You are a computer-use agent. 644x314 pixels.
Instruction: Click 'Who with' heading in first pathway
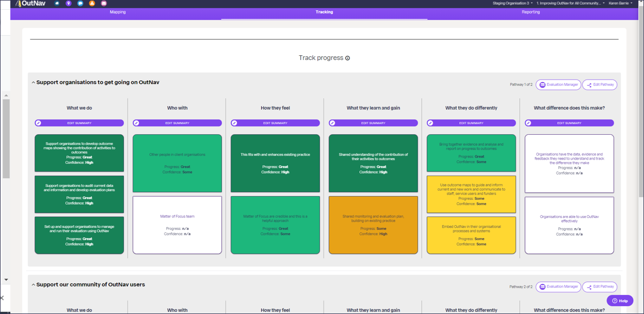coord(178,108)
